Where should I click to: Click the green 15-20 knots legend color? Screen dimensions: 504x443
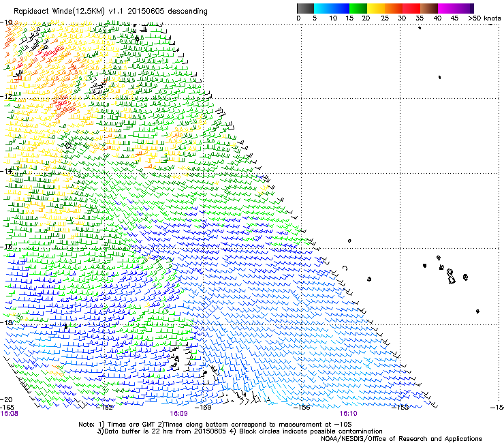coord(358,8)
